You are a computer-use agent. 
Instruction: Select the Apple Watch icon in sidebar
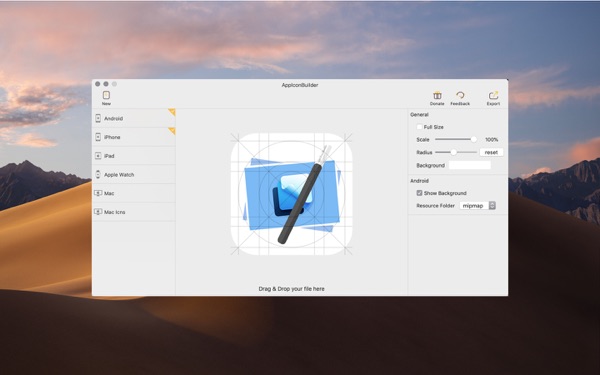point(98,174)
